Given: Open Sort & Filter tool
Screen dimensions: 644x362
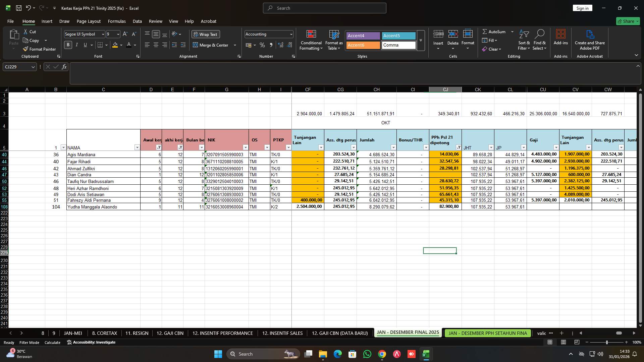Looking at the screenshot, I should (524, 40).
